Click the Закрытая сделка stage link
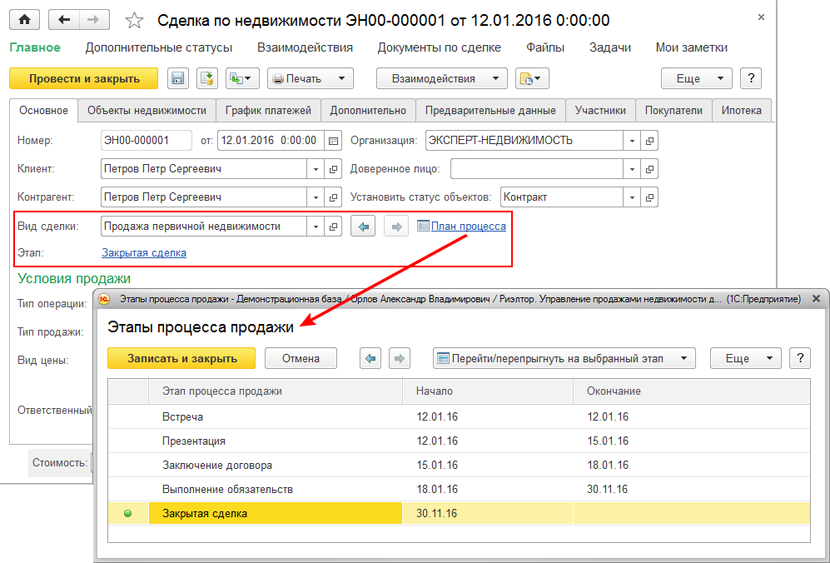The height and width of the screenshot is (563, 830). (x=144, y=252)
